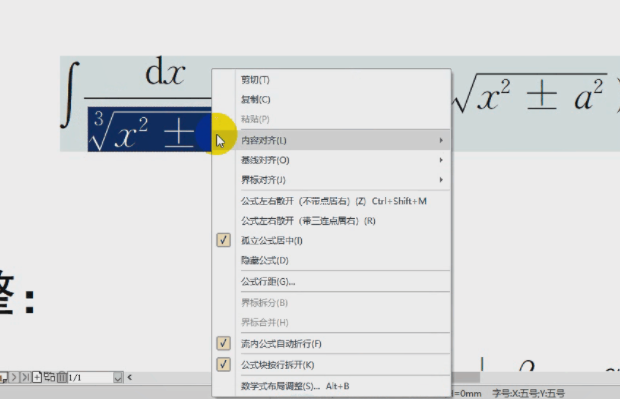The height and width of the screenshot is (399, 620).
Task: Add a new page icon
Action: click(x=37, y=377)
